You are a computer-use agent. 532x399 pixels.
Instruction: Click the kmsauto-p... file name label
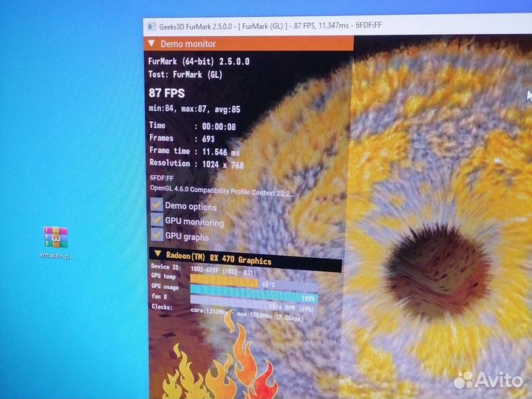point(56,256)
